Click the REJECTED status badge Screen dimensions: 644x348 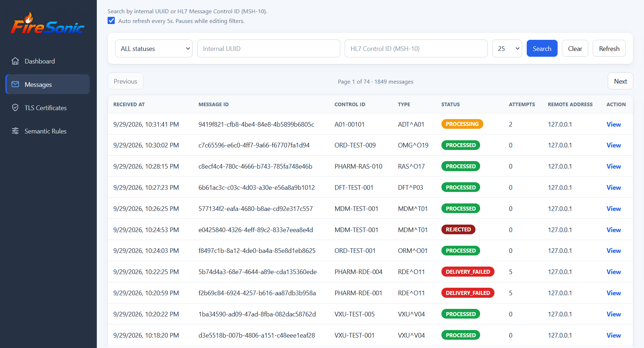458,229
